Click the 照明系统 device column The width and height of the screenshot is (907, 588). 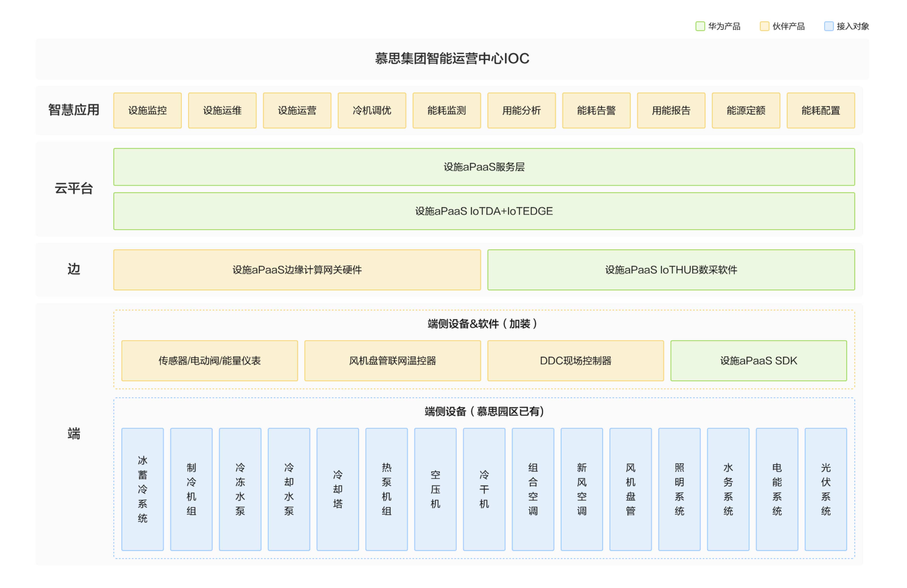[x=680, y=489]
